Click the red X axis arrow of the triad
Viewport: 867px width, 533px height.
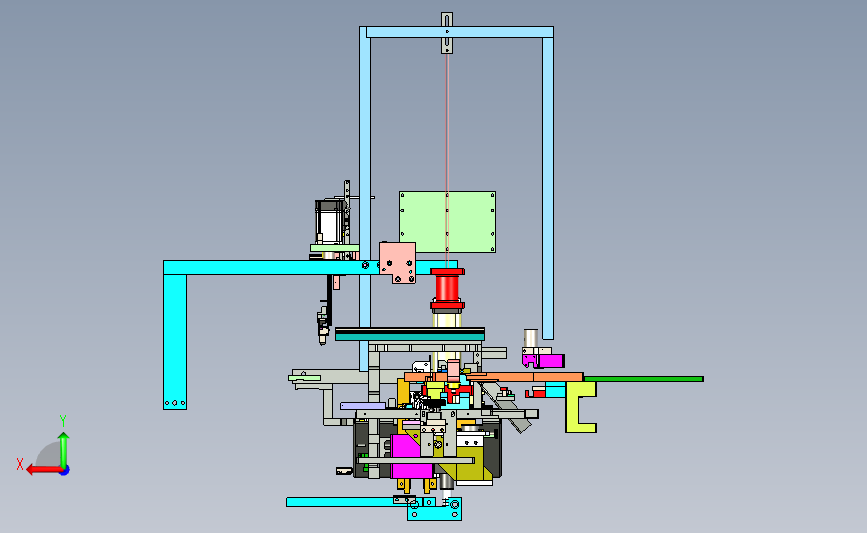click(43, 470)
